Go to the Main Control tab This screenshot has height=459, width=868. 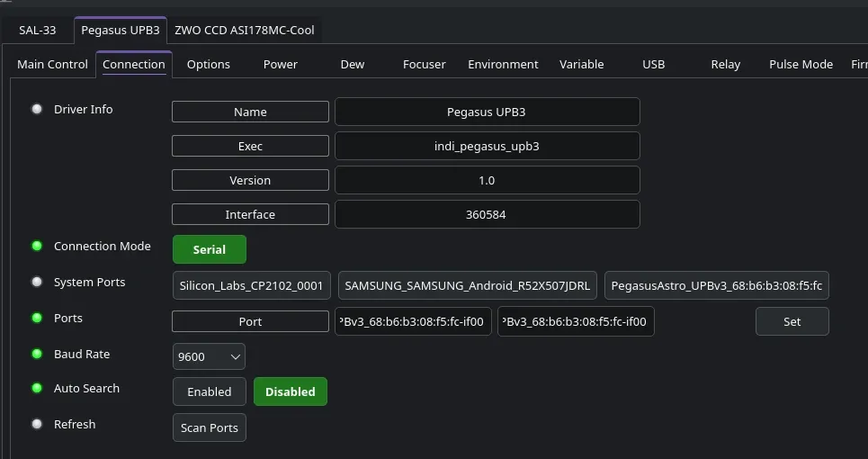(52, 64)
